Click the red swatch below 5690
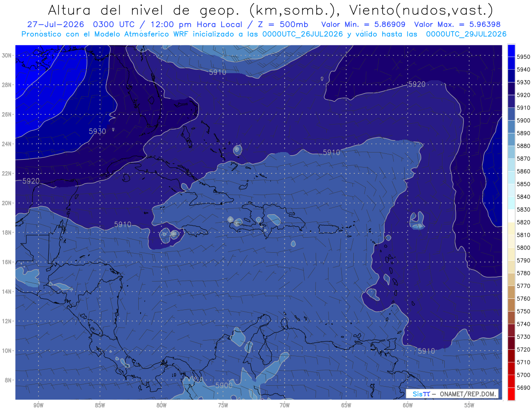This screenshot has height=411, width=532. pyautogui.click(x=511, y=394)
